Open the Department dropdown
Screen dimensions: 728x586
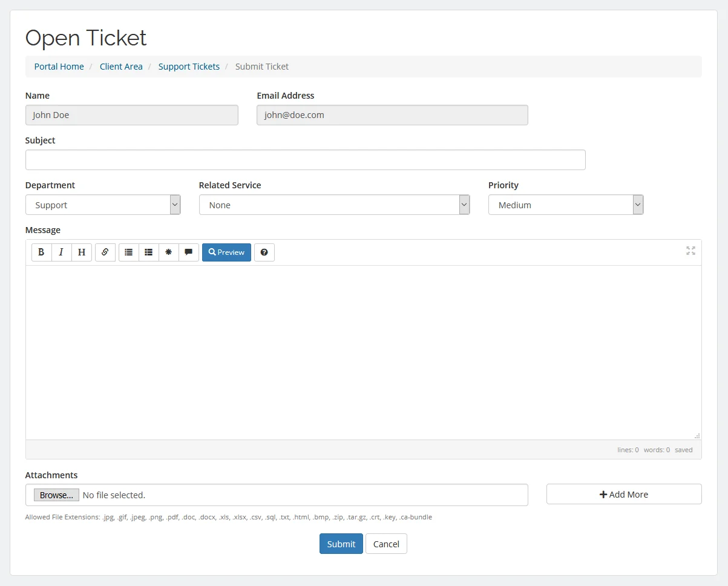[103, 205]
